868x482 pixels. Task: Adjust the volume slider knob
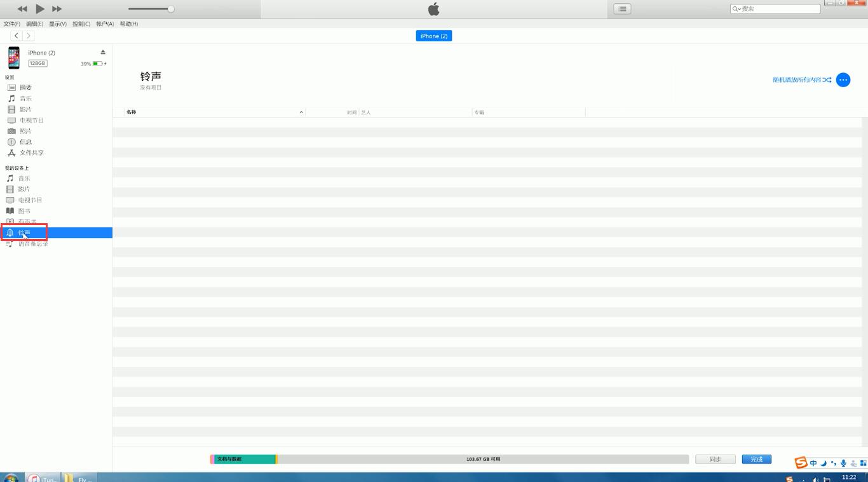[171, 9]
